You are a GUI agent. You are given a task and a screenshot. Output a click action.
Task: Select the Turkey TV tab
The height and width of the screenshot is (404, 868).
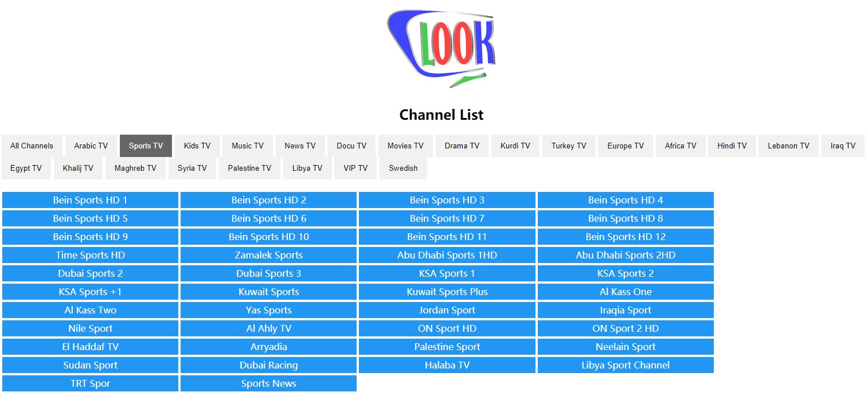click(569, 146)
